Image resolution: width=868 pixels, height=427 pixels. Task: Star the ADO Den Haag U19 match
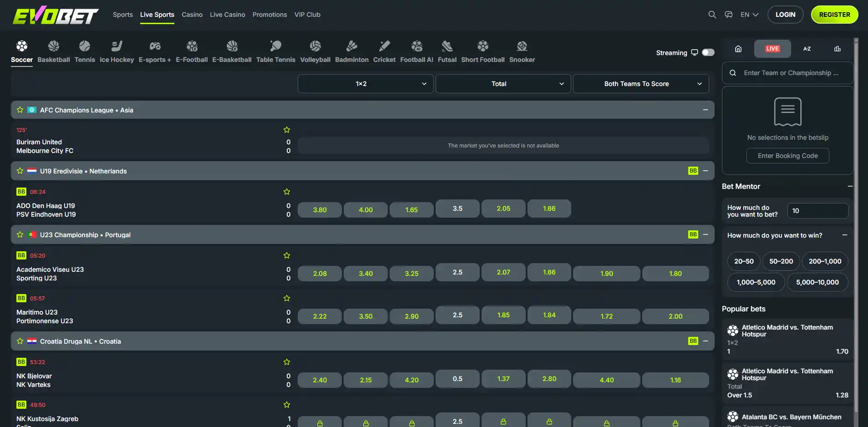(287, 192)
